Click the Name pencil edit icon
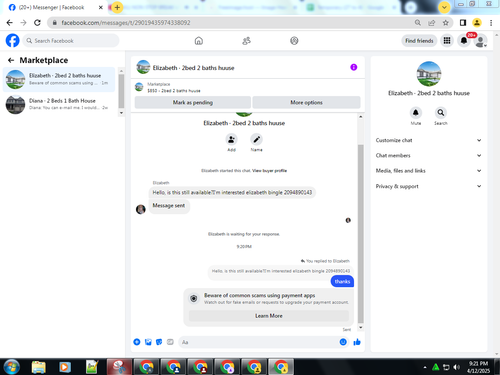The image size is (500, 375). click(256, 139)
